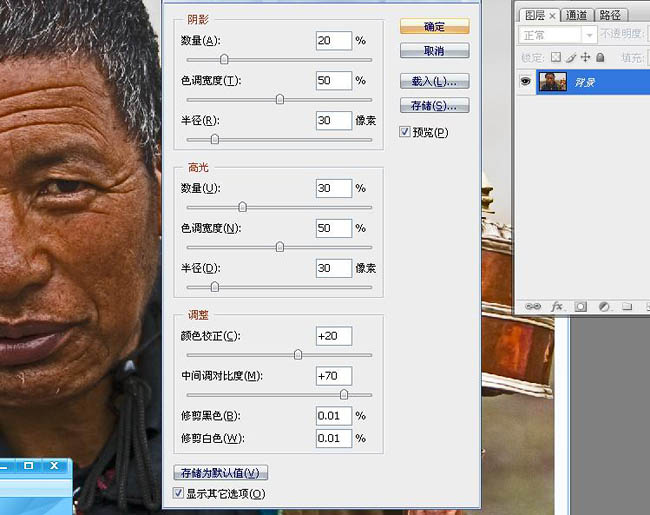
Task: Click the 取消 button
Action: pyautogui.click(x=434, y=50)
